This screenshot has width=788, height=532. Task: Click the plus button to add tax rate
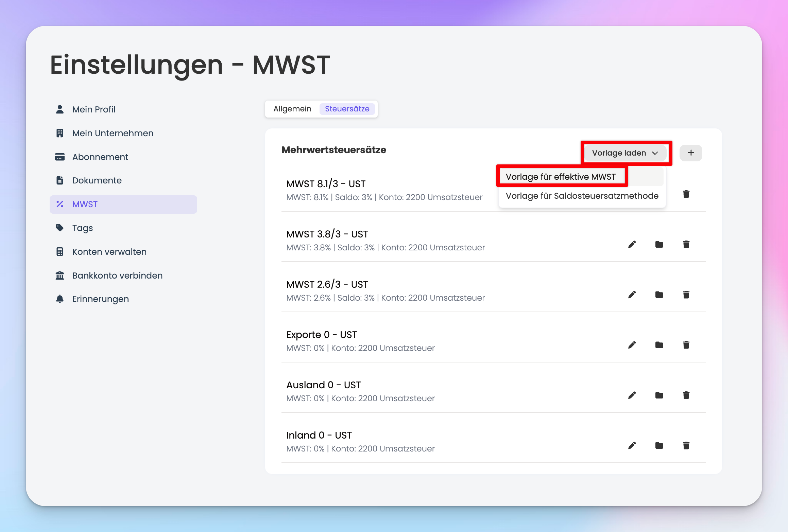(x=690, y=153)
